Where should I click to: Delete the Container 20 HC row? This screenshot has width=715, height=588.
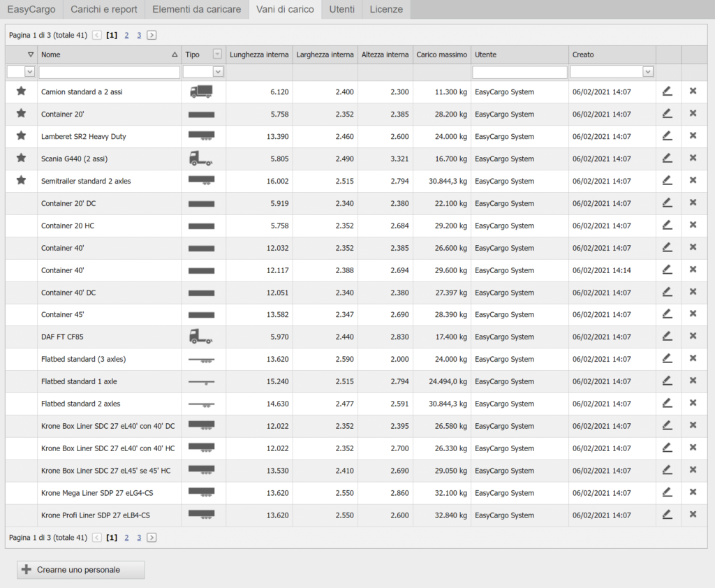pyautogui.click(x=693, y=225)
